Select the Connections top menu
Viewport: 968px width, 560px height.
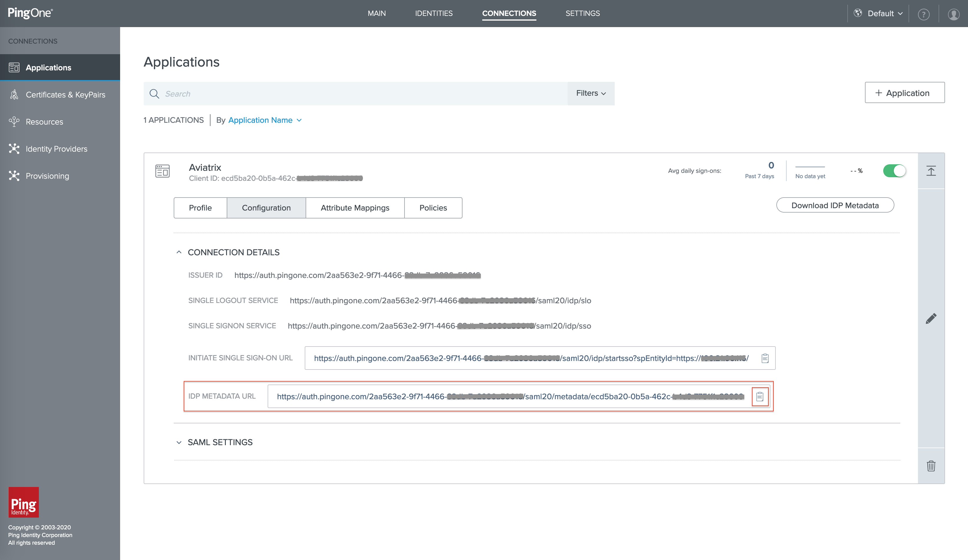509,14
